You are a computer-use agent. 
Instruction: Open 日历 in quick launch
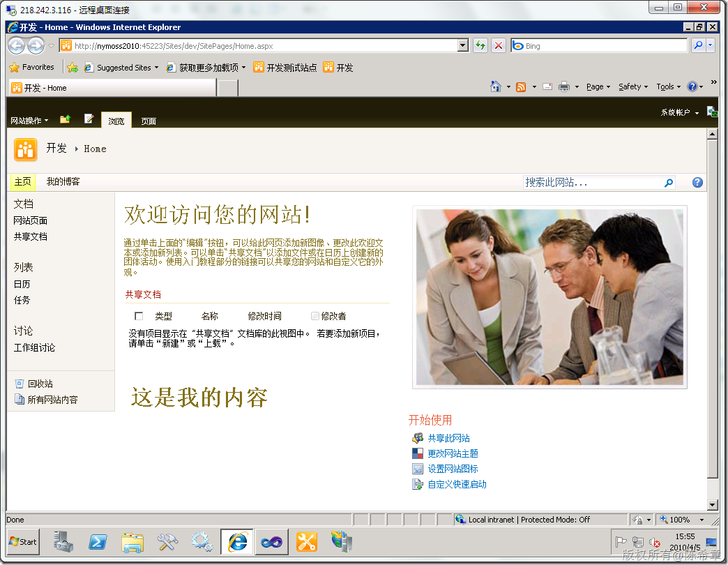(x=22, y=284)
